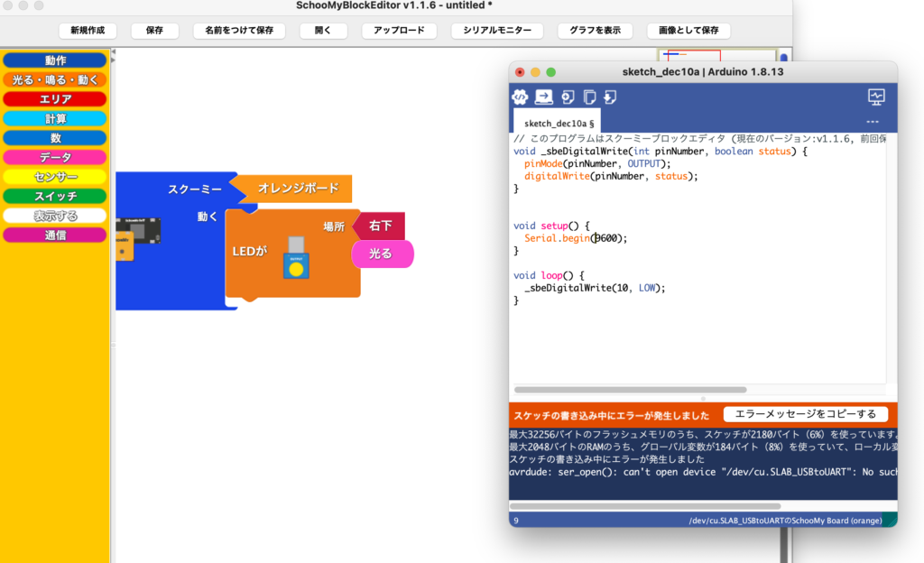
Task: Click the Arduino New sketch icon
Action: click(568, 97)
